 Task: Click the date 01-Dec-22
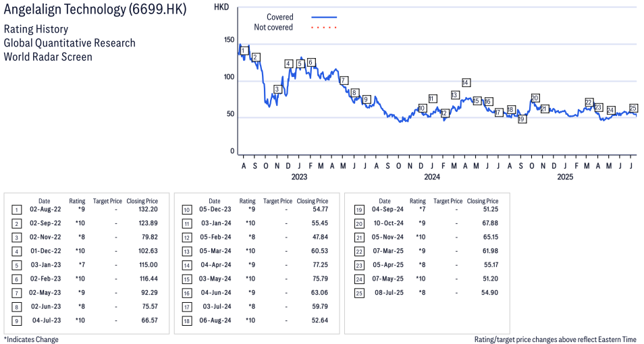click(45, 251)
